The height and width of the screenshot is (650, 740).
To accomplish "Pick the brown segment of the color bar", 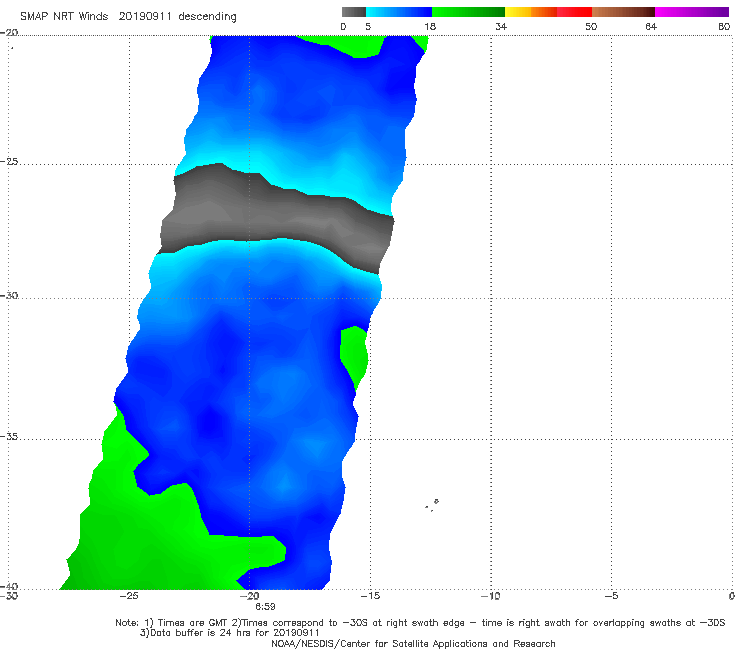I will pyautogui.click(x=623, y=12).
